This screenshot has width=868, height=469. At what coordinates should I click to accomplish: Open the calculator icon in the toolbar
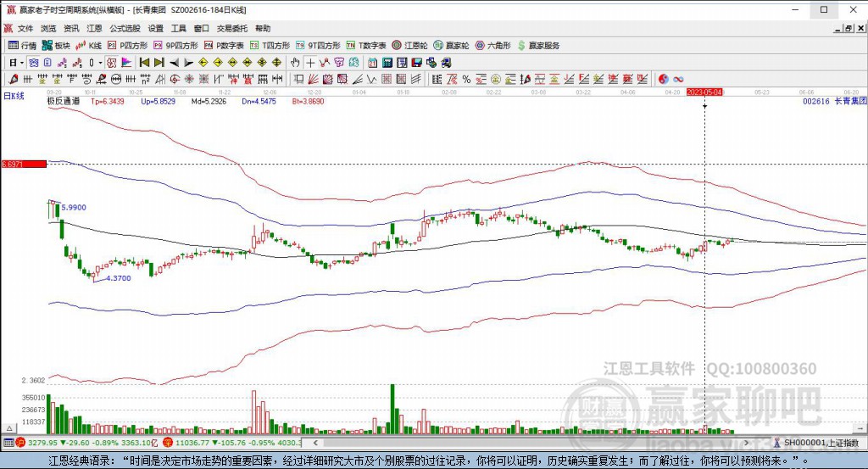(x=387, y=63)
